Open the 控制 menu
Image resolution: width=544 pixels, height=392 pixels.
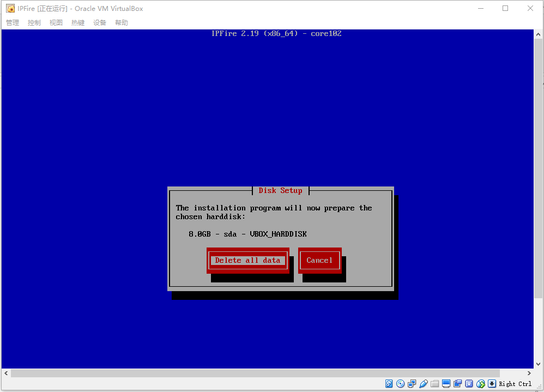point(34,22)
